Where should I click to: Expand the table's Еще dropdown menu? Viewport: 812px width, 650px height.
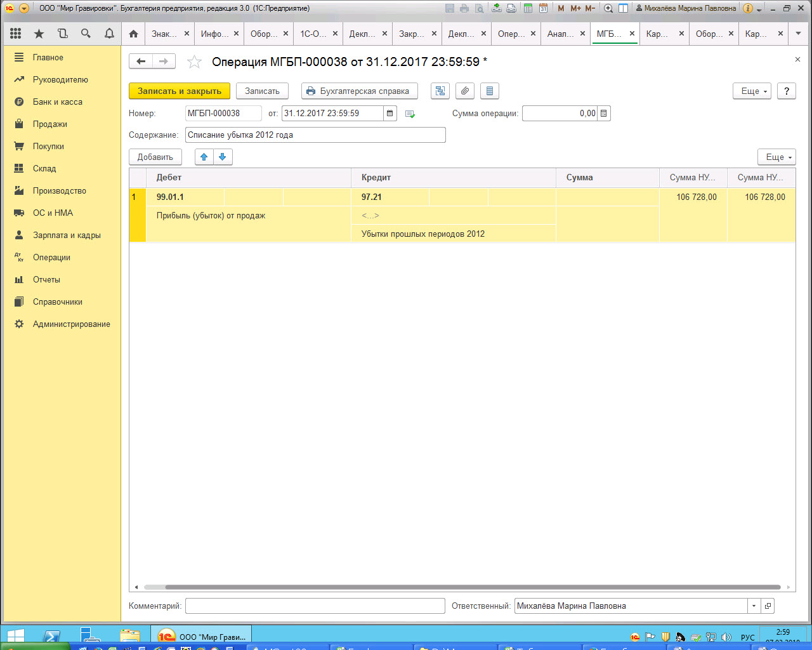pyautogui.click(x=776, y=157)
